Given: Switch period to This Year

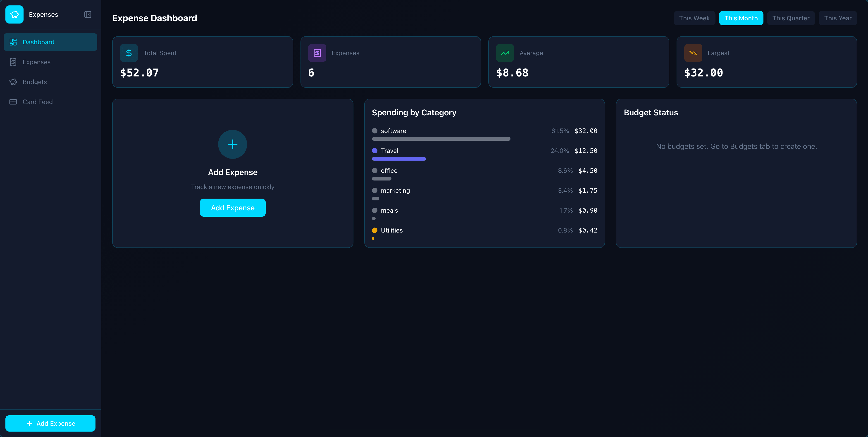Looking at the screenshot, I should click(838, 18).
